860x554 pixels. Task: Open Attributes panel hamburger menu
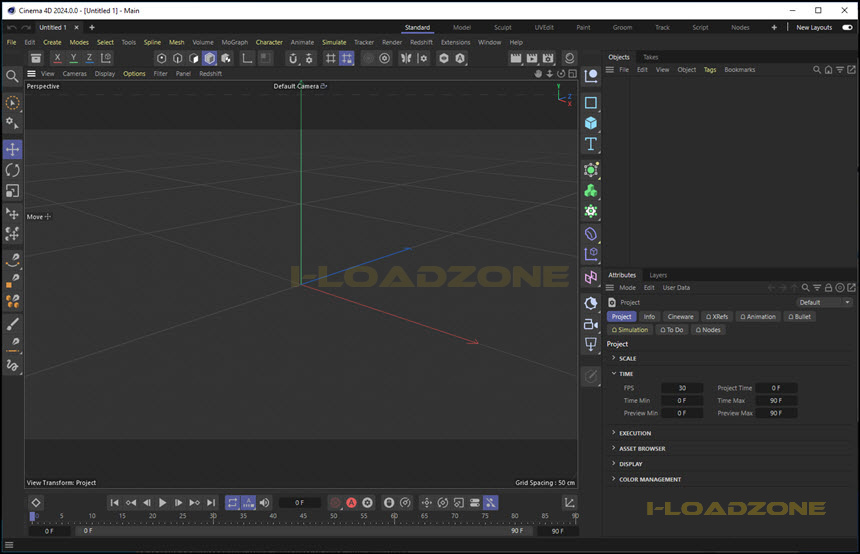coord(609,287)
